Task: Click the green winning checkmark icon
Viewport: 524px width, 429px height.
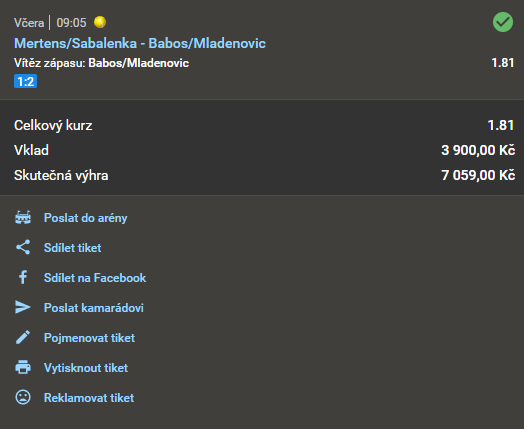Action: (x=503, y=22)
